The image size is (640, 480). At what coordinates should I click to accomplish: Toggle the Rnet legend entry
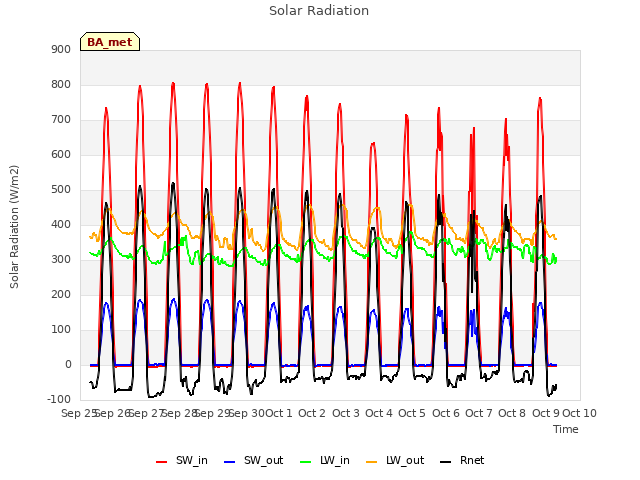462,461
